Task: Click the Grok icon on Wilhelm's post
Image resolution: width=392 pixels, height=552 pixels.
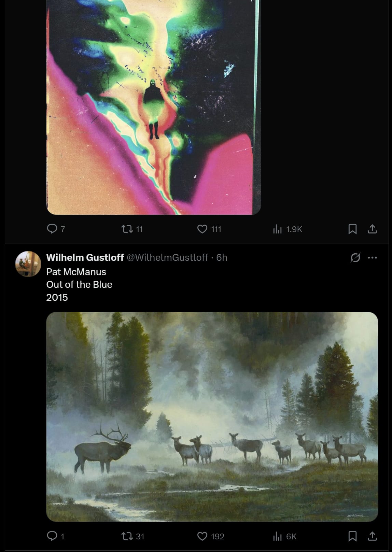Action: (x=355, y=258)
